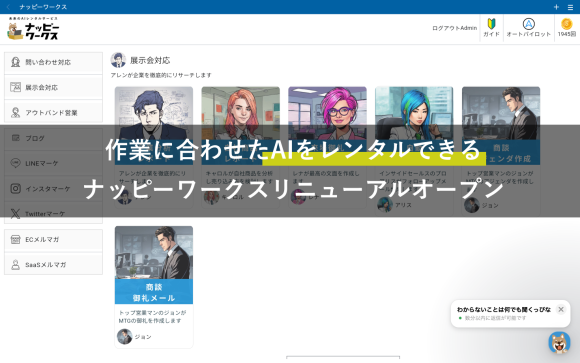Viewport: 580px width, 363px height.
Task: Click the plus icon in the title bar
Action: (x=556, y=7)
